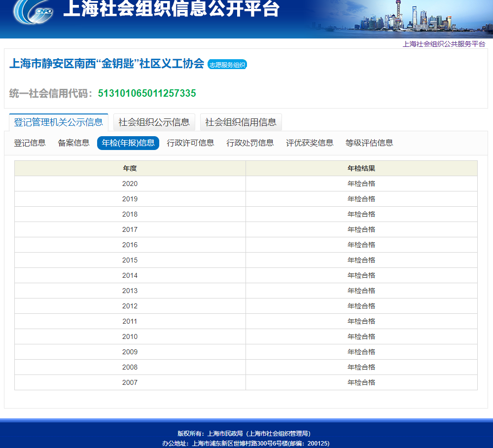Screen dimensions: 493x448
Task: Click 年检合格 result for 2015
Action: 361,260
